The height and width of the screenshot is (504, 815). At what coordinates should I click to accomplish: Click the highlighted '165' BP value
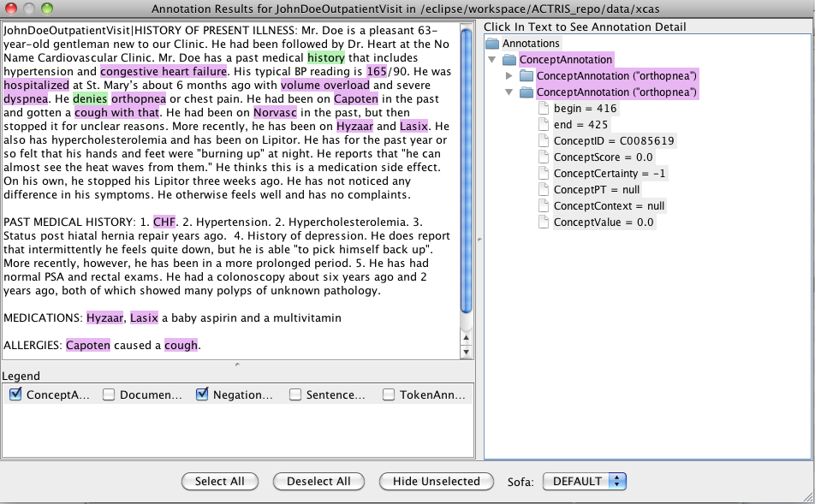pos(377,71)
